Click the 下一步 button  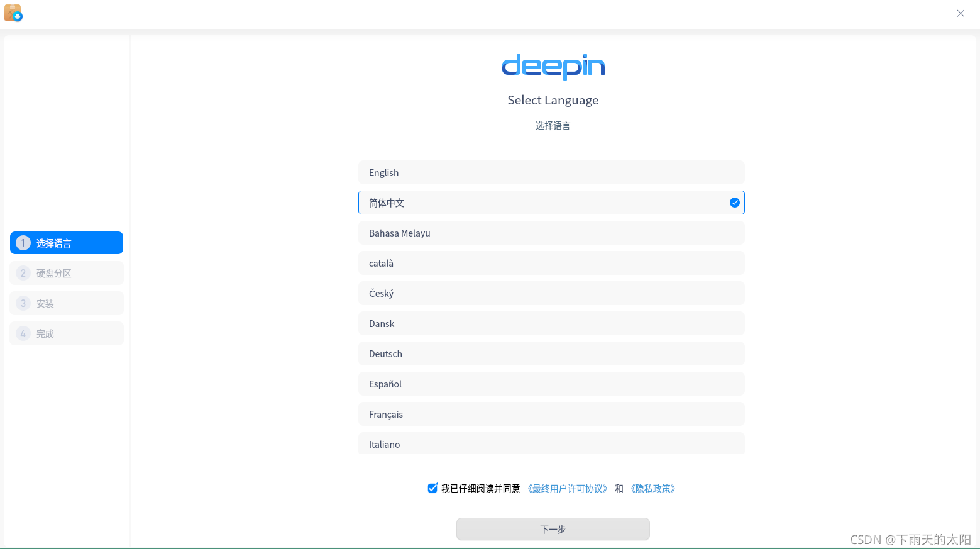(x=553, y=529)
